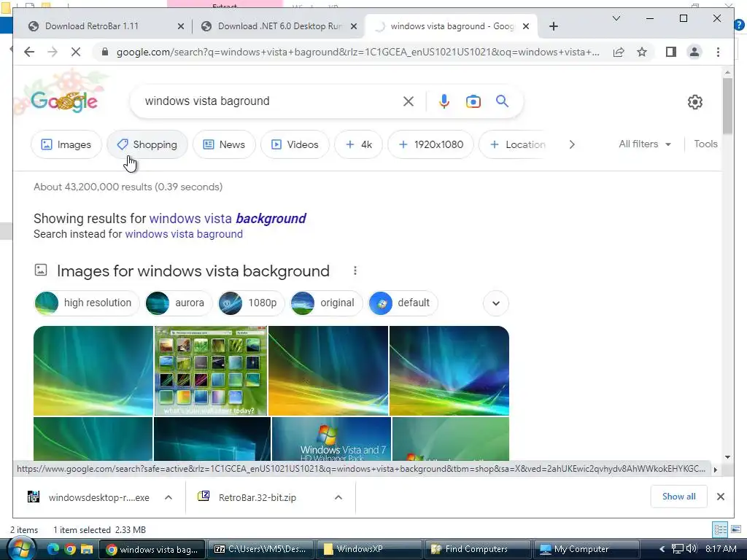The height and width of the screenshot is (560, 747).
Task: Show more filter chips arrow
Action: tap(572, 144)
